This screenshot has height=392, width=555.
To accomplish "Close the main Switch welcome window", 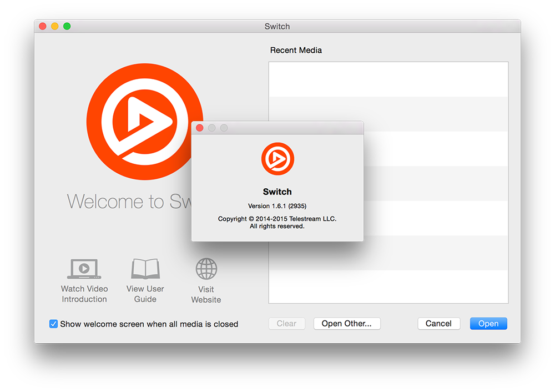I will click(x=43, y=26).
